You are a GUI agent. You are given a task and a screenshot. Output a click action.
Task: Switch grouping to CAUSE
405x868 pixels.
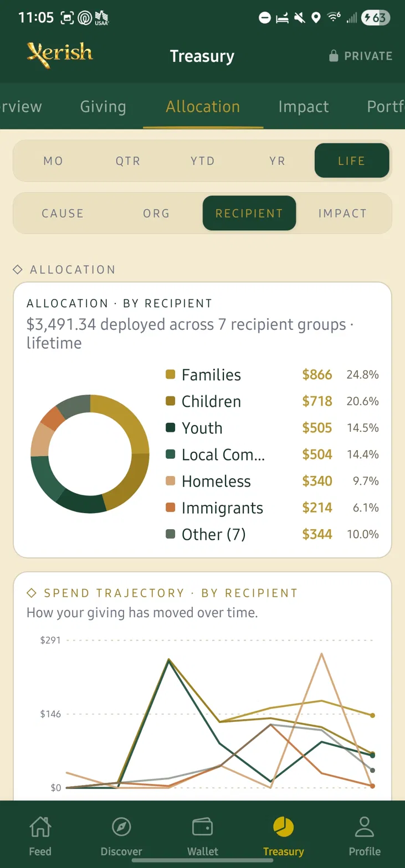[63, 213]
